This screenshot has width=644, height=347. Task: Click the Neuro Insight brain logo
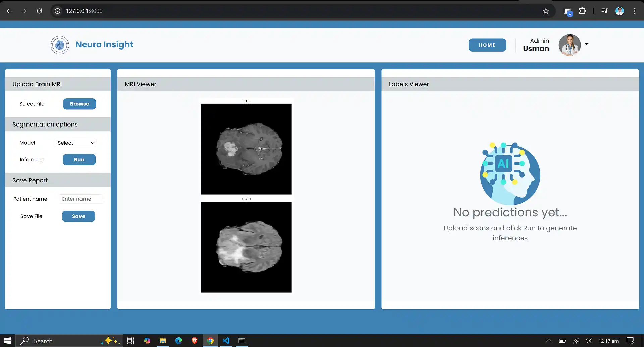coord(59,45)
